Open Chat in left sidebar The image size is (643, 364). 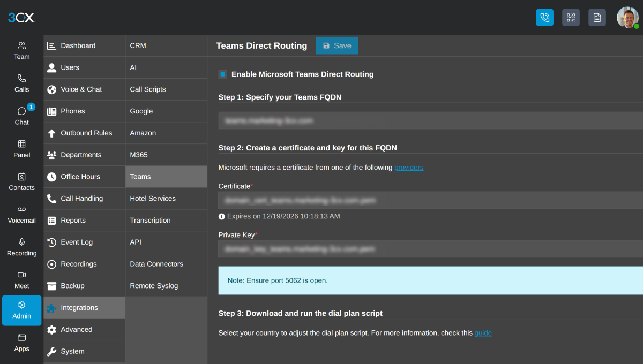tap(21, 116)
